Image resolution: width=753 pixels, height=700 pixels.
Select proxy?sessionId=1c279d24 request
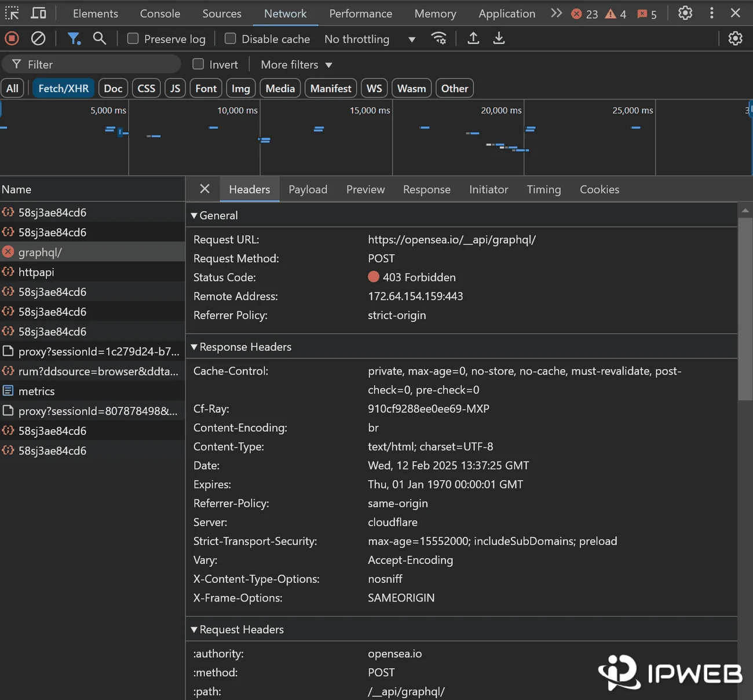93,351
